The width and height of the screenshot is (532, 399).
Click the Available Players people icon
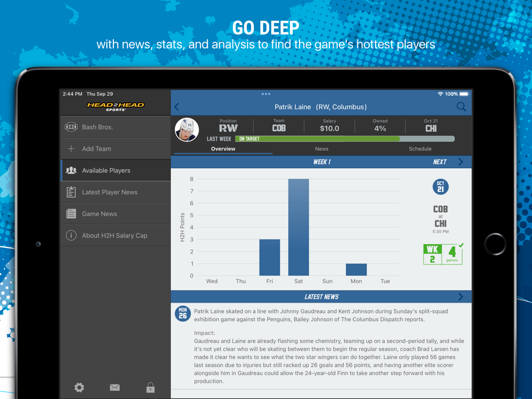coord(71,170)
